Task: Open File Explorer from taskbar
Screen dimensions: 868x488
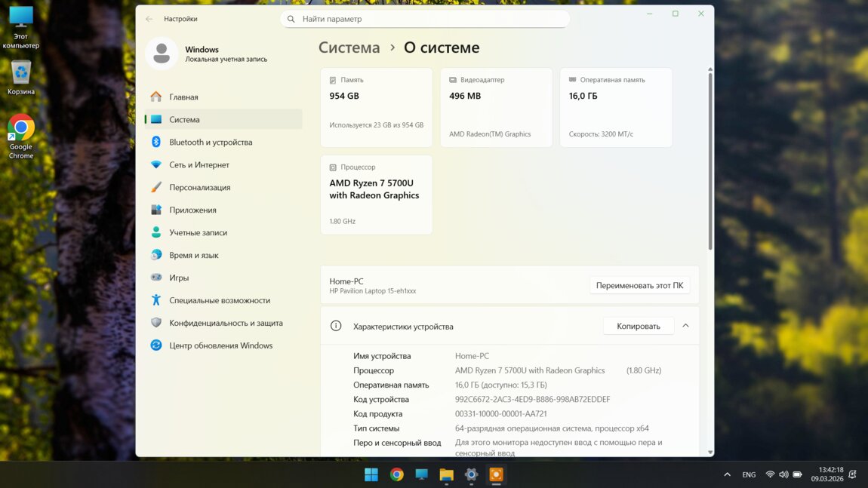Action: (446, 474)
